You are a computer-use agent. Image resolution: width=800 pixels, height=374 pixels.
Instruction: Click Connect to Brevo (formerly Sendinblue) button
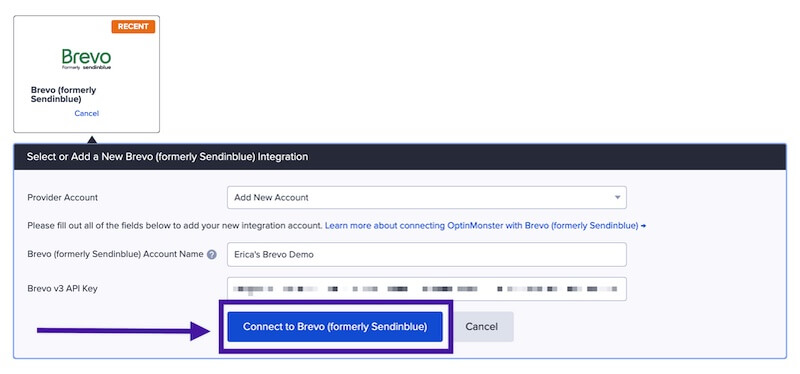335,327
